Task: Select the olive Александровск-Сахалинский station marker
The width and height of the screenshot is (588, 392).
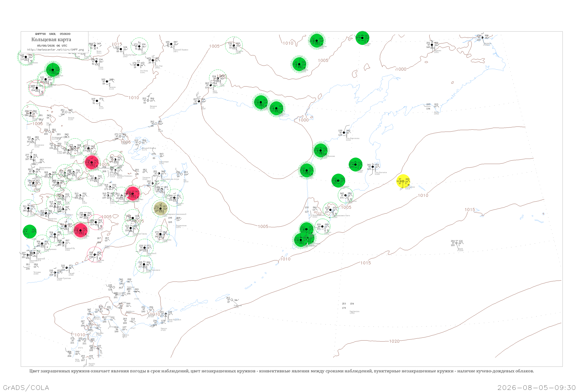Action: (160, 208)
